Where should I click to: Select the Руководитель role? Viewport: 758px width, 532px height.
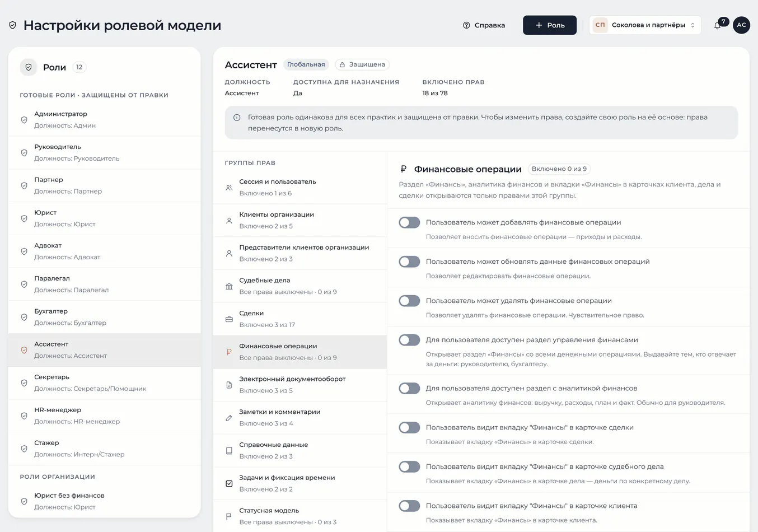(x=105, y=153)
